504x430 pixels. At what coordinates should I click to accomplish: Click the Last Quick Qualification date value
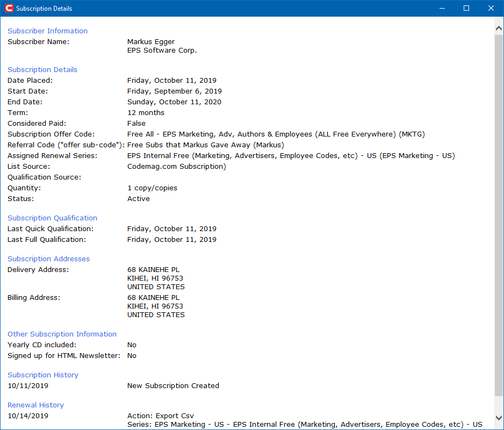tap(171, 228)
